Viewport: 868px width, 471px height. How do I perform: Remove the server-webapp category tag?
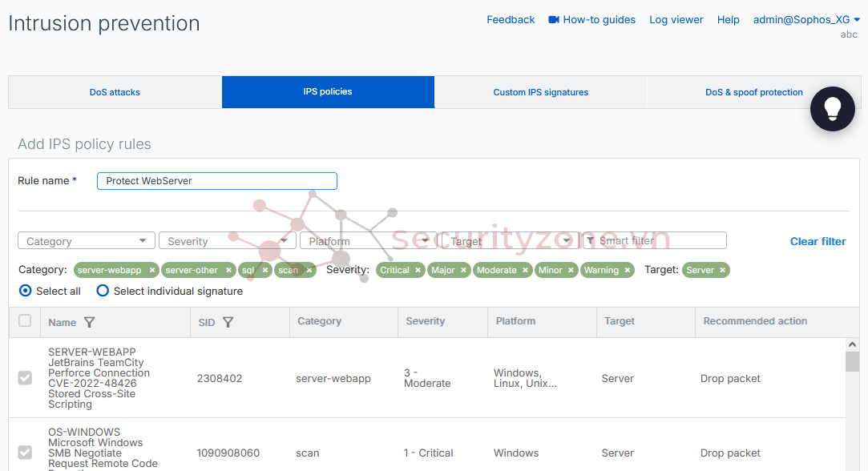coord(152,271)
